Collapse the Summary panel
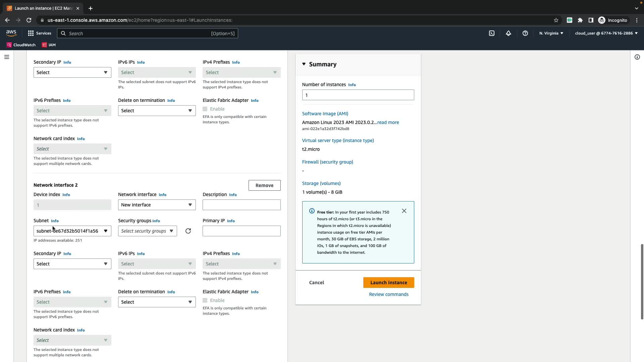The height and width of the screenshot is (362, 644). point(304,64)
